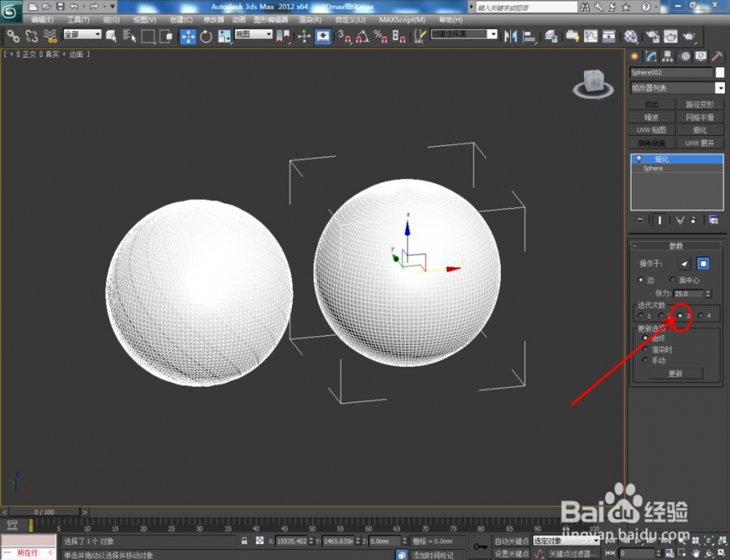This screenshot has width=730, height=560.
Task: Open the named selection sets dropdown
Action: pyautogui.click(x=464, y=34)
